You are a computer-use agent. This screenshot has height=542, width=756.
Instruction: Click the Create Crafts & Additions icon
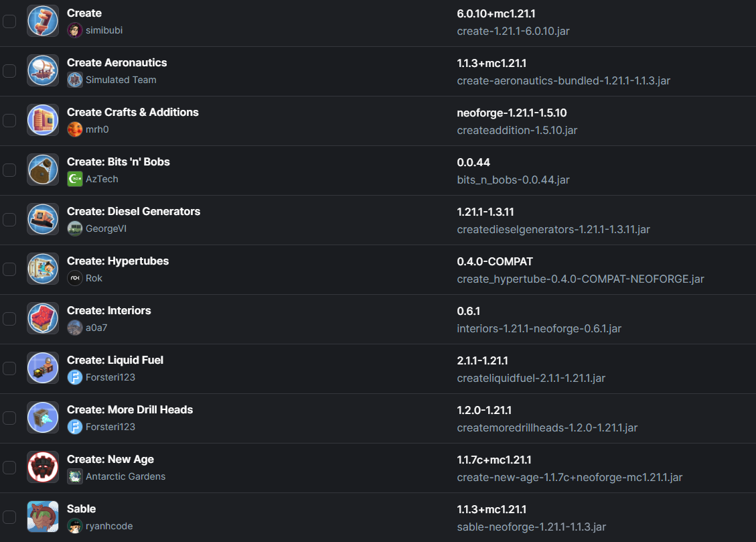point(42,121)
